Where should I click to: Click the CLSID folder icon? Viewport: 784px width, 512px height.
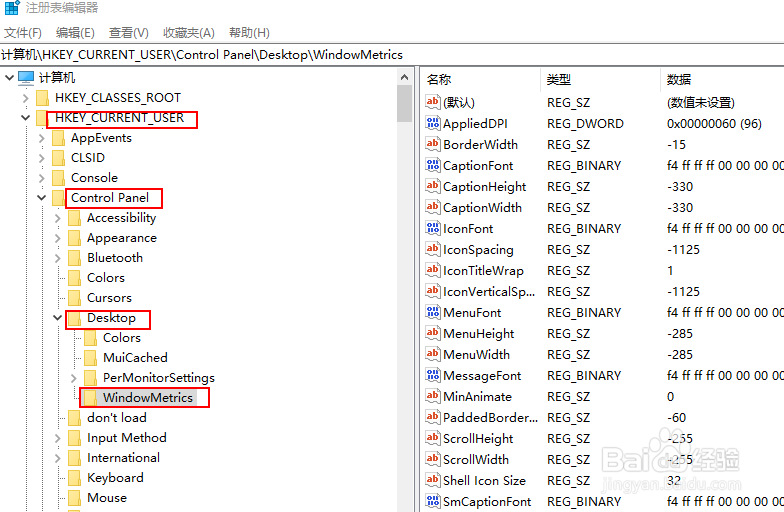click(x=58, y=158)
